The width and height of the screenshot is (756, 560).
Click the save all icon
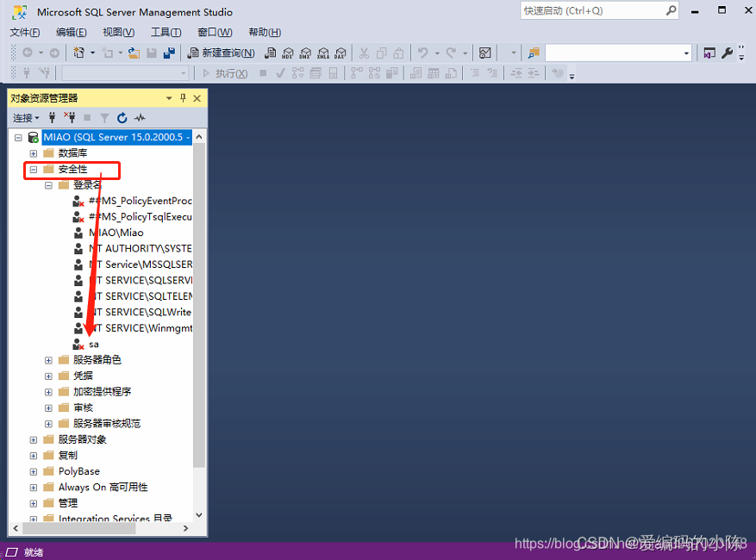tap(169, 53)
